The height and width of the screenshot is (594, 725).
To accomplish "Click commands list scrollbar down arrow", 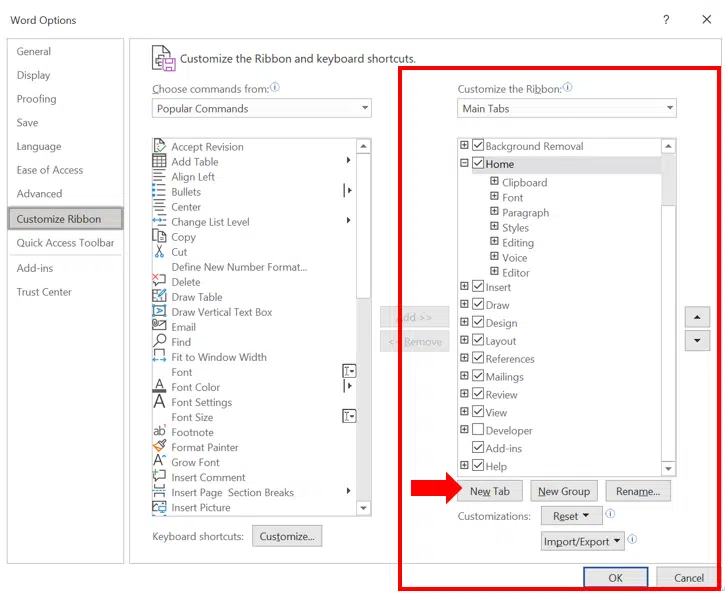I will pyautogui.click(x=364, y=508).
